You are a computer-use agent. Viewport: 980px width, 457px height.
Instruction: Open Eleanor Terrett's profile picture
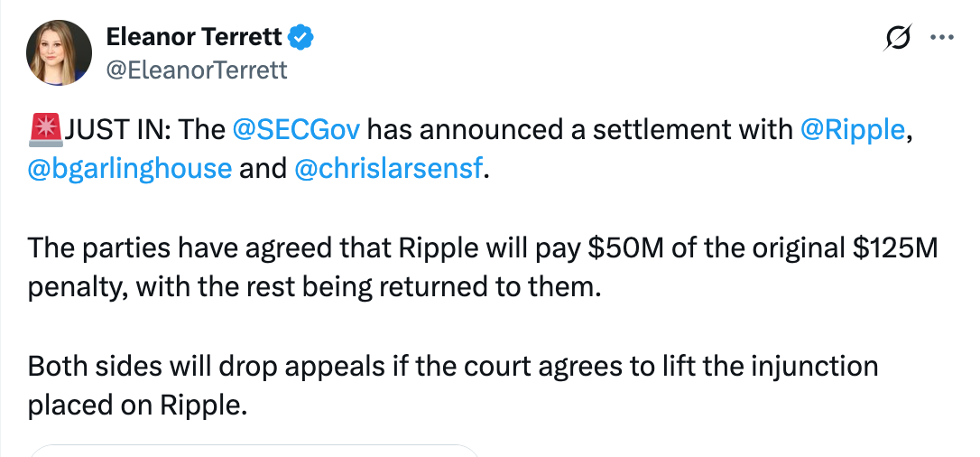tap(59, 52)
